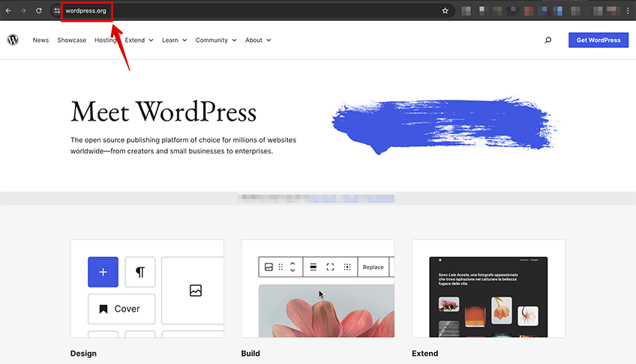Click the WordPress logo in the header

coord(13,40)
